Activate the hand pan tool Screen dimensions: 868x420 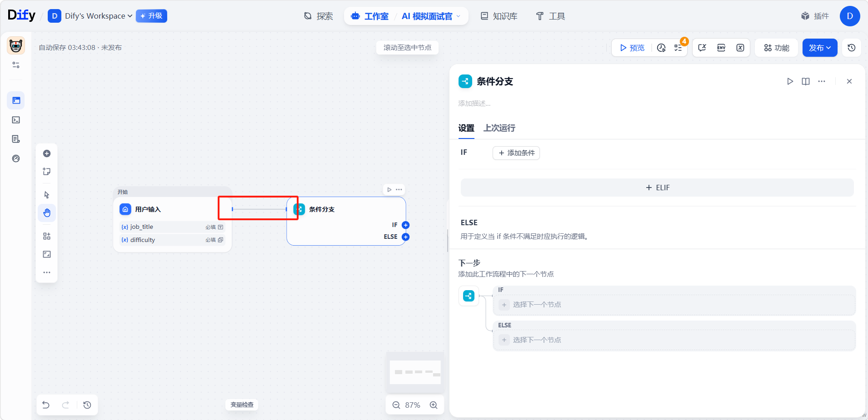(x=47, y=213)
